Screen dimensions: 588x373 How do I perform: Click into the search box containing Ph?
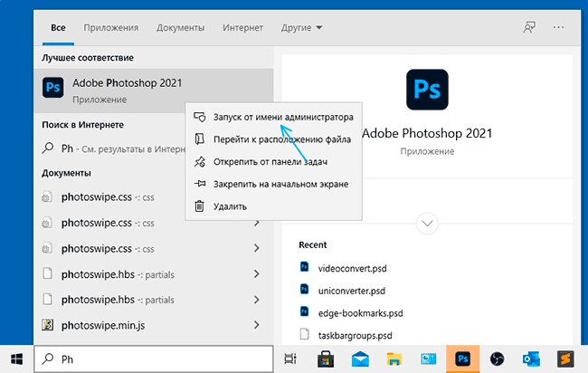coord(154,359)
